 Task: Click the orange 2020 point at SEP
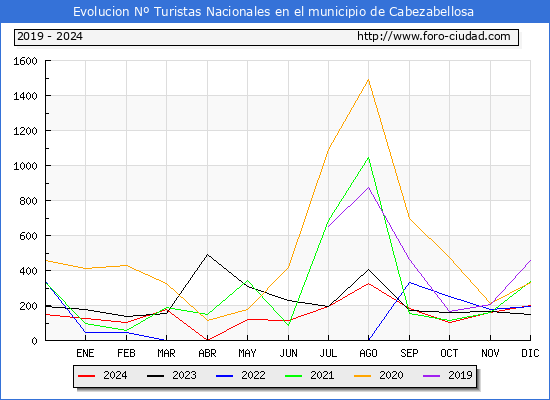point(409,218)
